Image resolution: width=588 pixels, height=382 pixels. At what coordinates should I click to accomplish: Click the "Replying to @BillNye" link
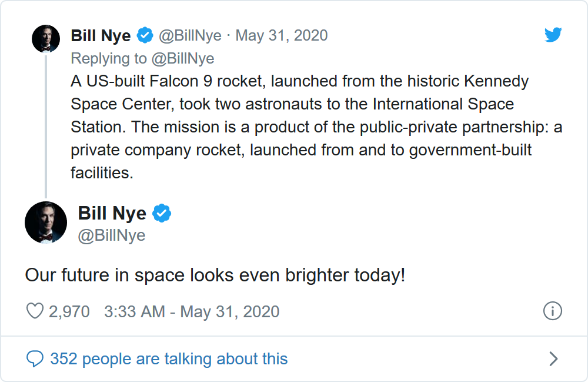[142, 58]
